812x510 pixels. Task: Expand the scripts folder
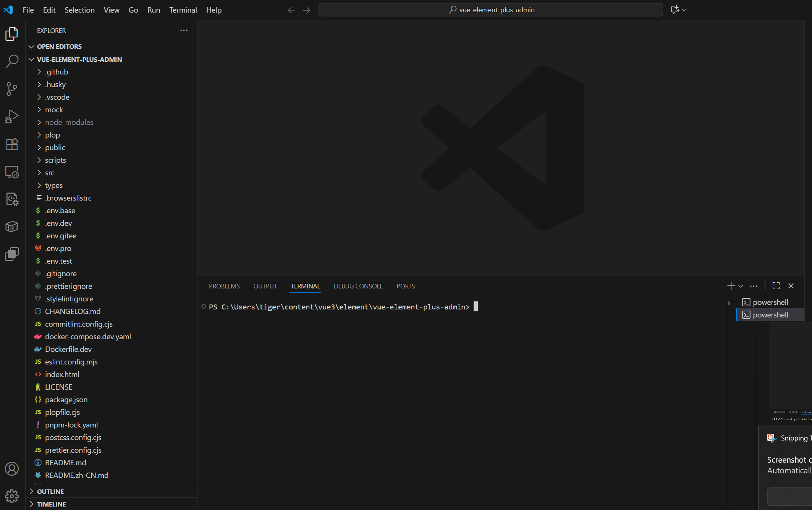click(111, 160)
